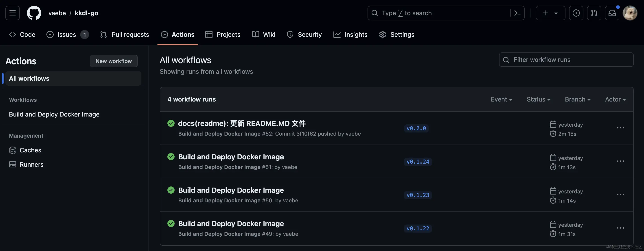
Task: Click the New workflow button
Action: (x=114, y=61)
